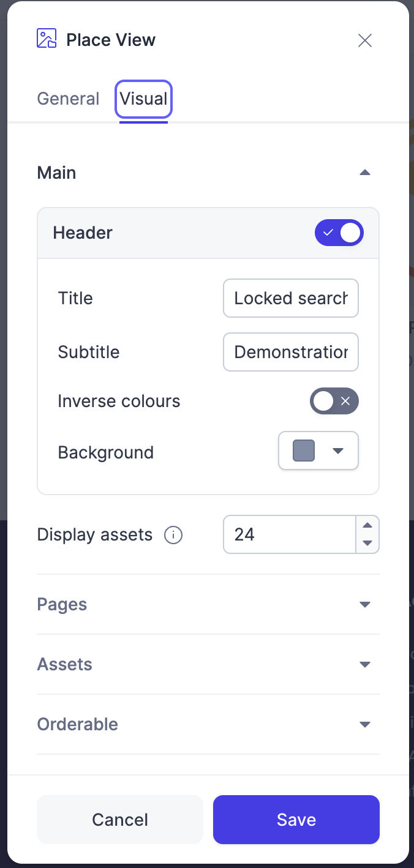
Task: Open the Background color dropdown arrow
Action: tap(337, 451)
